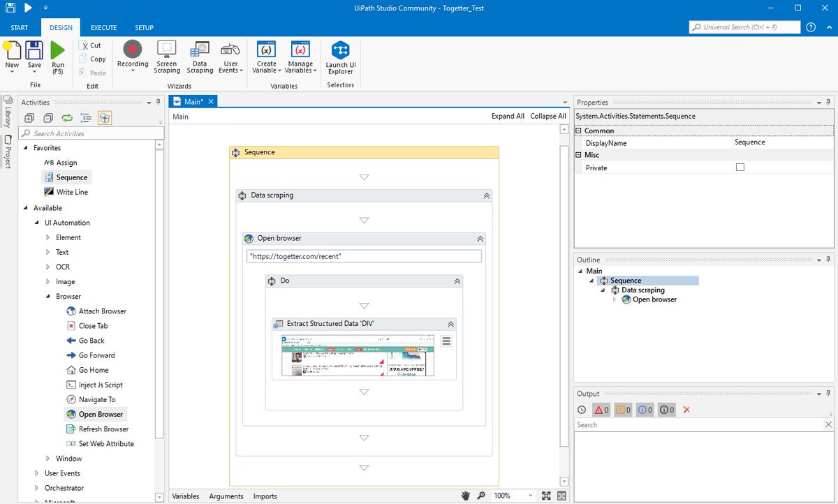Expand the Element category
Screen dimensions: 838x504
pos(47,237)
